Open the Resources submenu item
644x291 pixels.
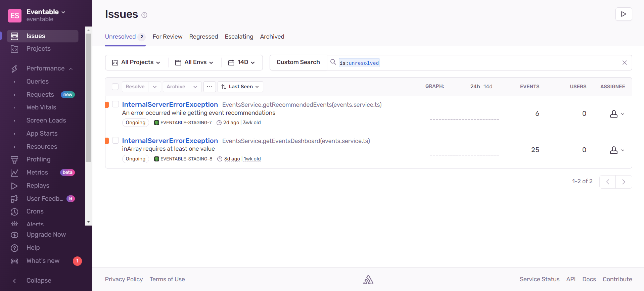coord(42,147)
